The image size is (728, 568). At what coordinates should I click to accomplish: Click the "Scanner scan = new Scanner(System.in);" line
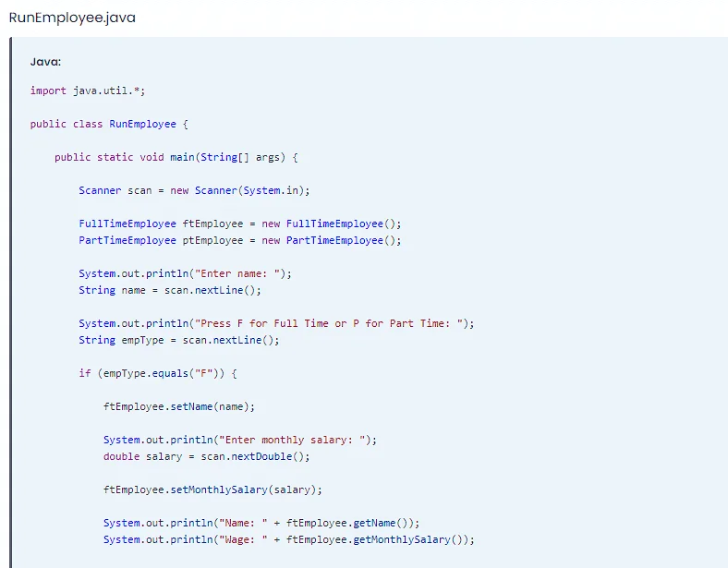(194, 191)
